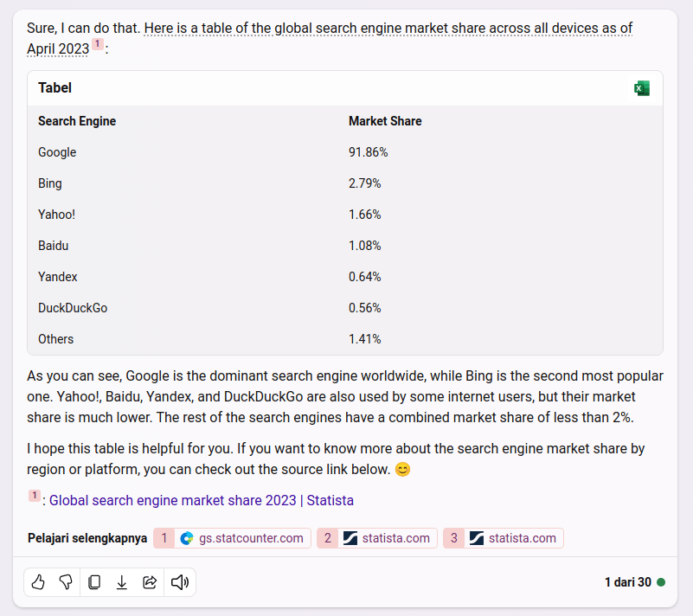Click the 1 dari 30 counter

[x=627, y=582]
